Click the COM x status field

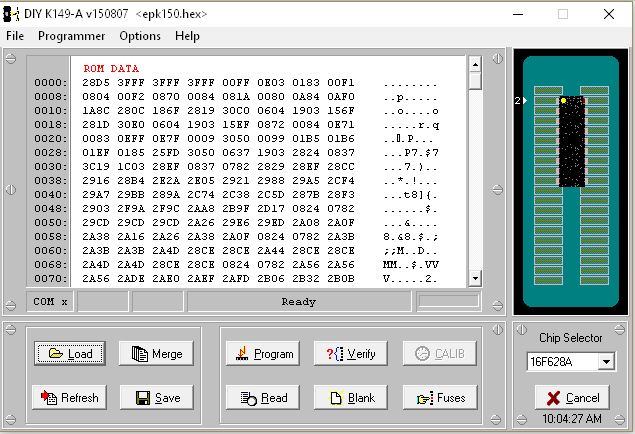pos(50,302)
